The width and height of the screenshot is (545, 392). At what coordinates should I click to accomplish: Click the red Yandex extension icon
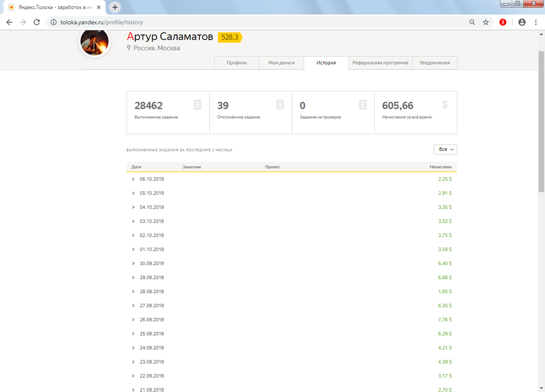click(x=503, y=22)
